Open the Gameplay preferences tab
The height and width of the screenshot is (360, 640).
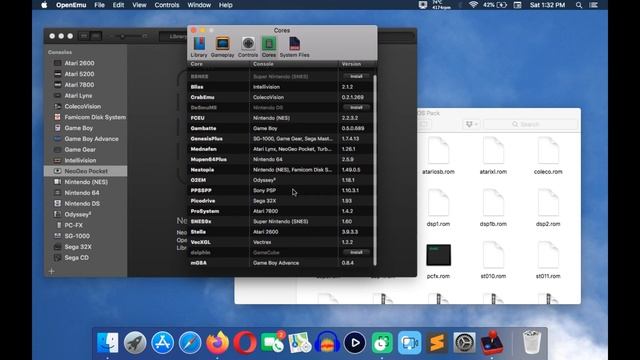[x=222, y=47]
